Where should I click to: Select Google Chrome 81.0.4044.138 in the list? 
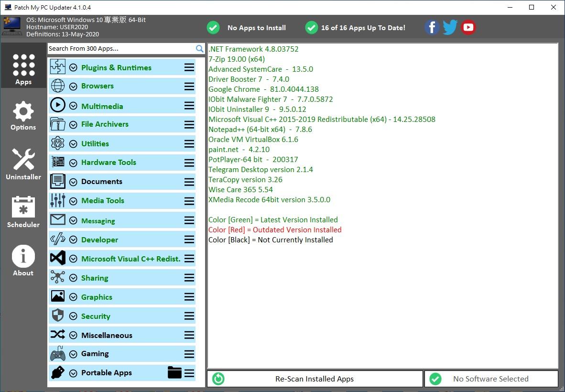[x=263, y=89]
